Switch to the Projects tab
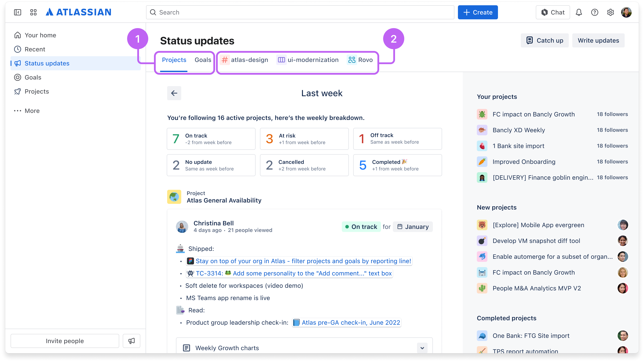Screen dimensions: 644x362 [174, 60]
